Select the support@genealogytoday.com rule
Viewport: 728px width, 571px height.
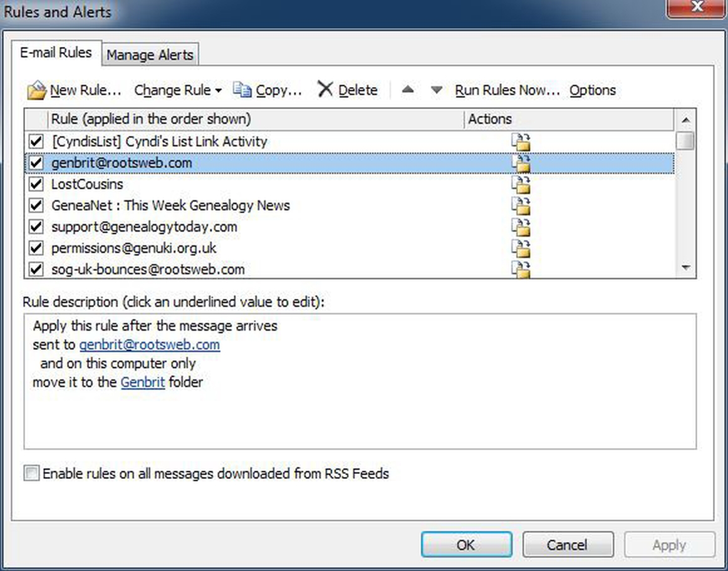144,227
